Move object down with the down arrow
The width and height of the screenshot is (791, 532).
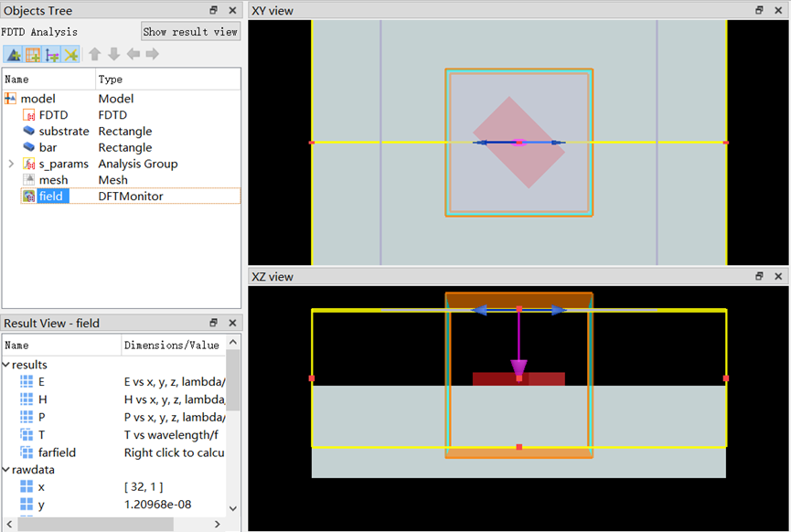(114, 54)
